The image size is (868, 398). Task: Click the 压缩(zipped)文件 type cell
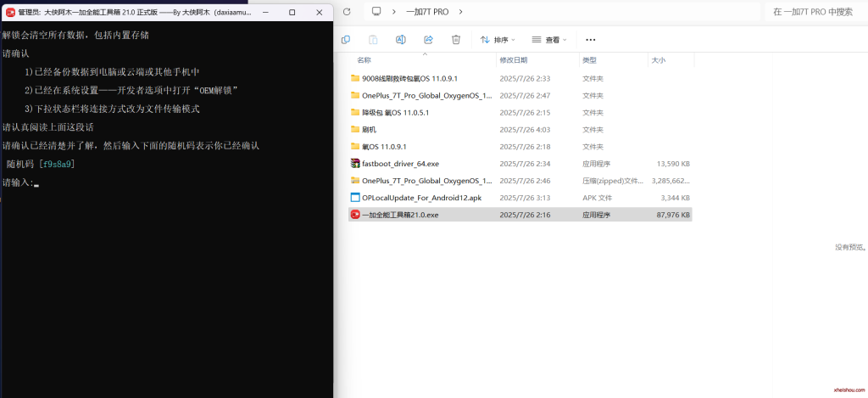614,181
